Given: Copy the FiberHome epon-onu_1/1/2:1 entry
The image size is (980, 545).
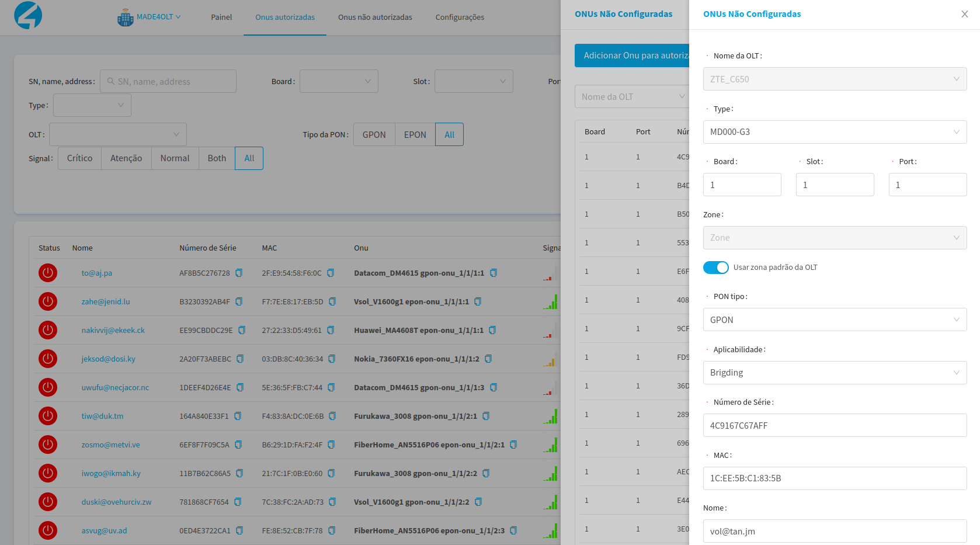Looking at the screenshot, I should coord(513,445).
